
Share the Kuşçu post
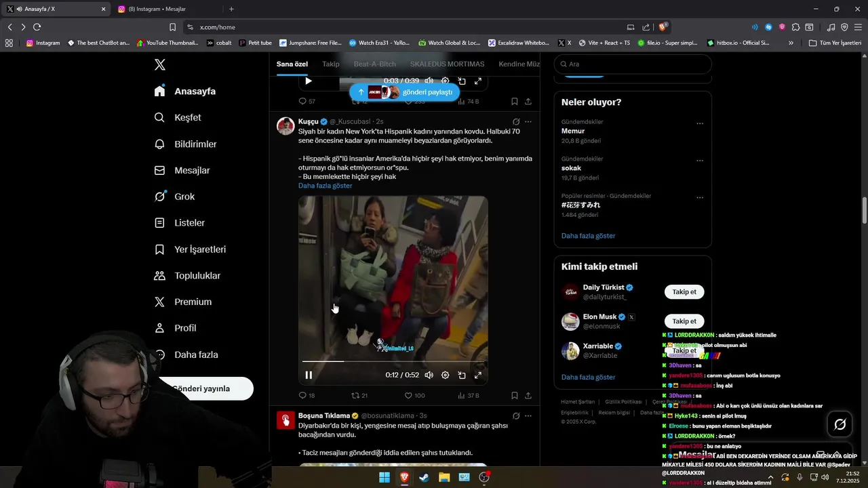pos(528,395)
